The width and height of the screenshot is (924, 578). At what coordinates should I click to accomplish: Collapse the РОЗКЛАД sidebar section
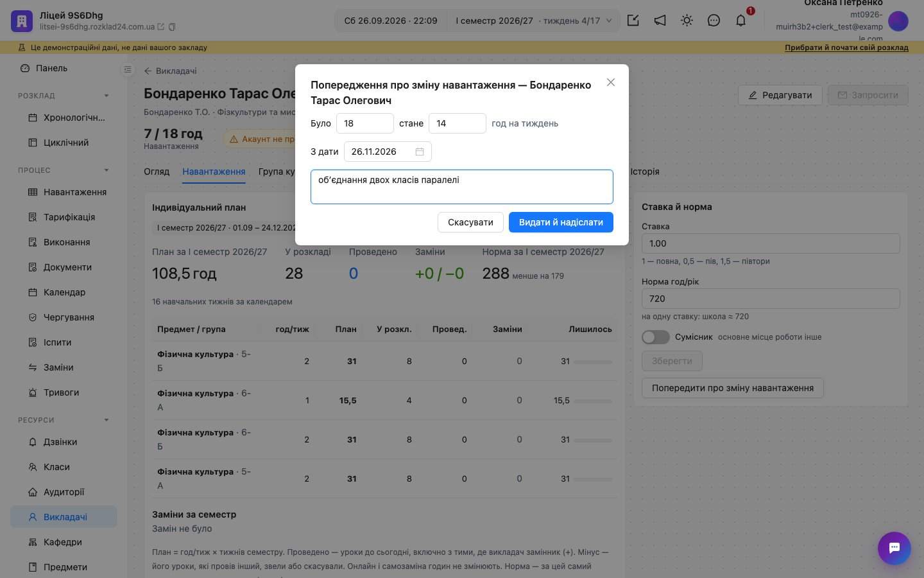pyautogui.click(x=107, y=96)
